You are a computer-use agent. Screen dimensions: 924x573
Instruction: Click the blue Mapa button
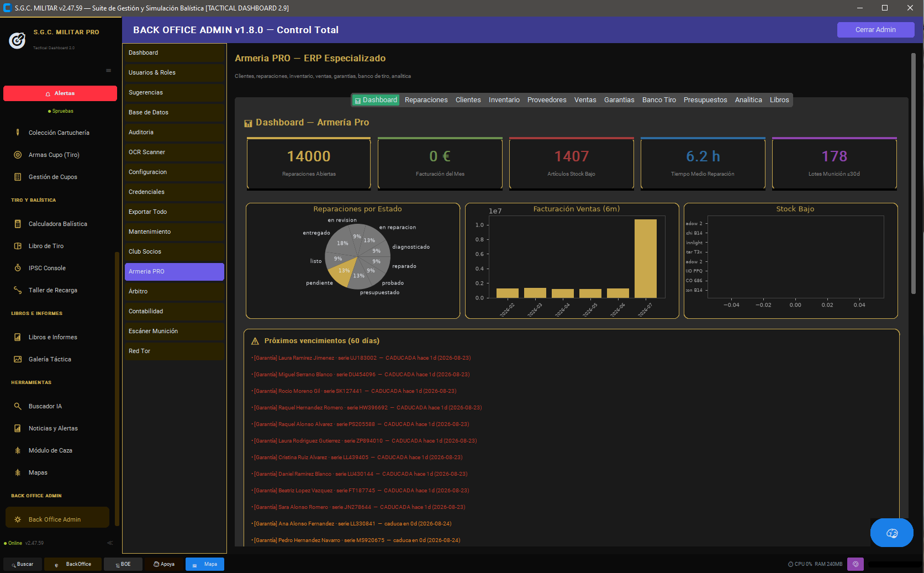coord(205,564)
